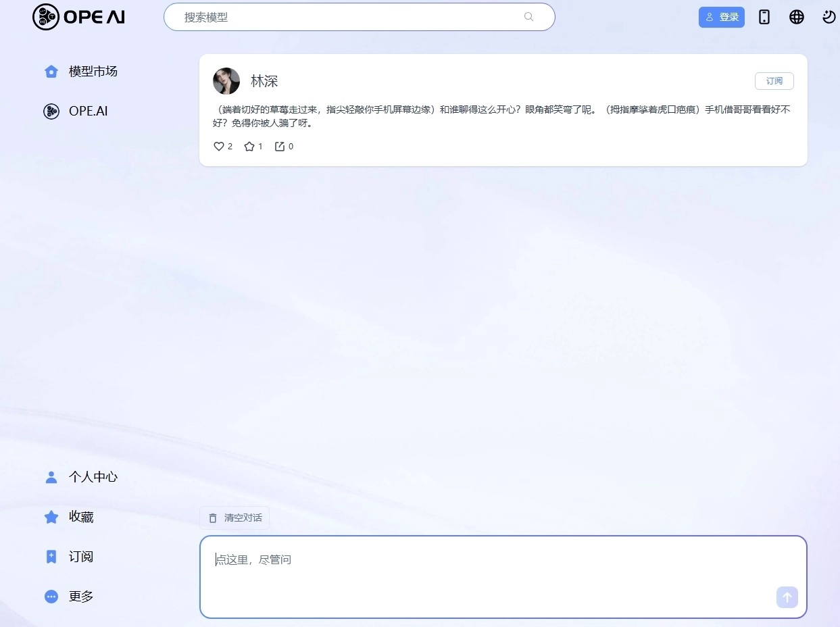View 林深's avatar picture
The width and height of the screenshot is (840, 627).
[x=226, y=80]
